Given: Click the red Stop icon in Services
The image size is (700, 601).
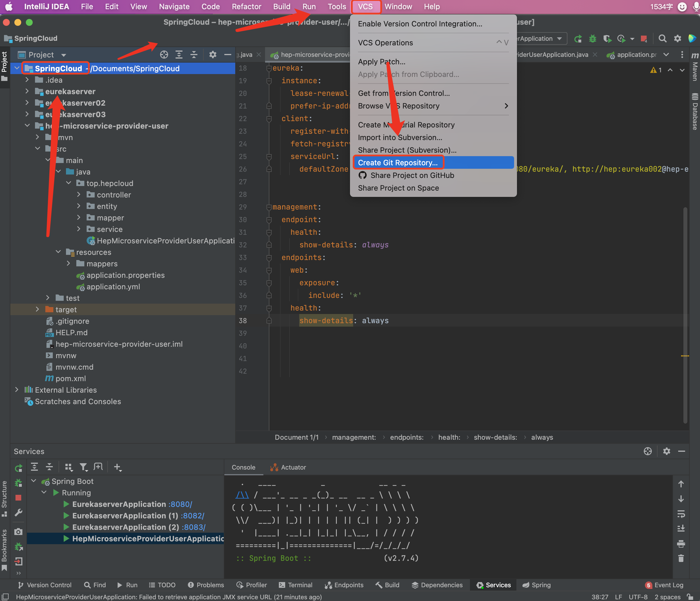Looking at the screenshot, I should [19, 498].
